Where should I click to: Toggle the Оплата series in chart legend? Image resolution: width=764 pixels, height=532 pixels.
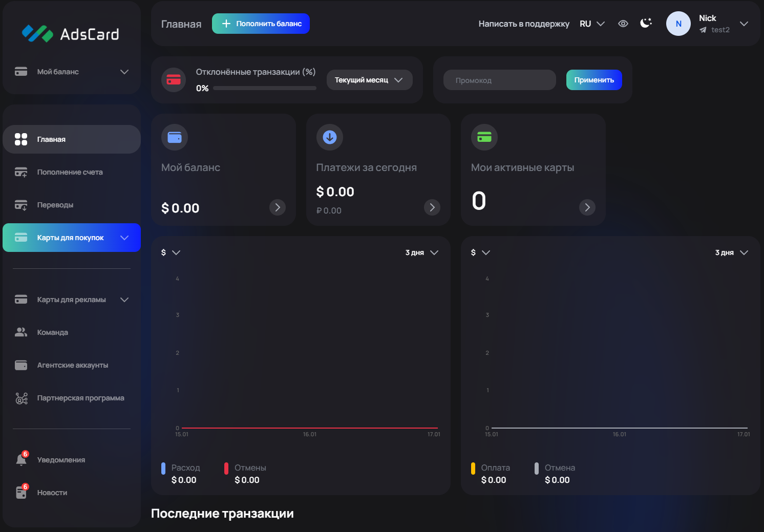[491, 474]
